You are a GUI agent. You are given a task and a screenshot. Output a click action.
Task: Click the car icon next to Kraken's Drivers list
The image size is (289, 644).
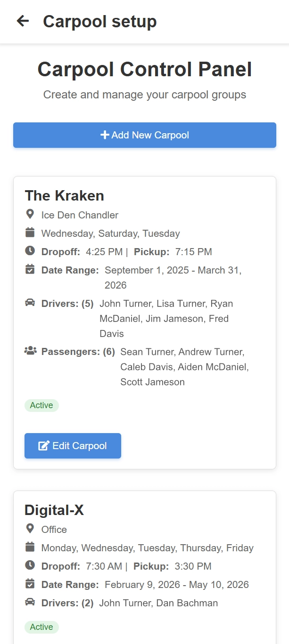(x=30, y=303)
